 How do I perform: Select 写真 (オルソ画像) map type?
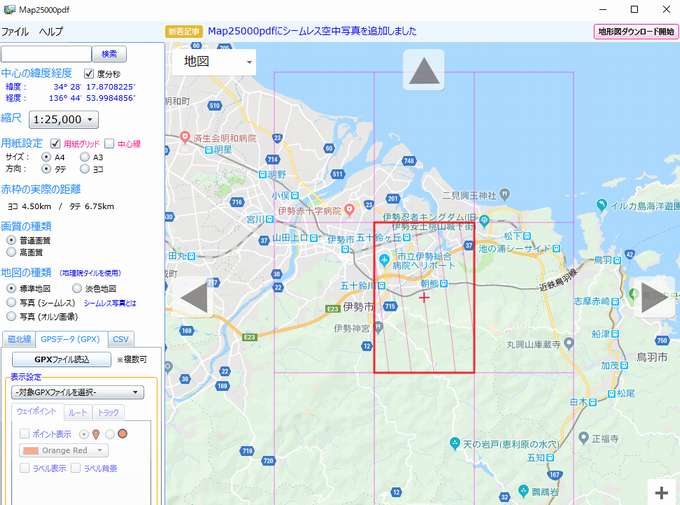(x=11, y=316)
